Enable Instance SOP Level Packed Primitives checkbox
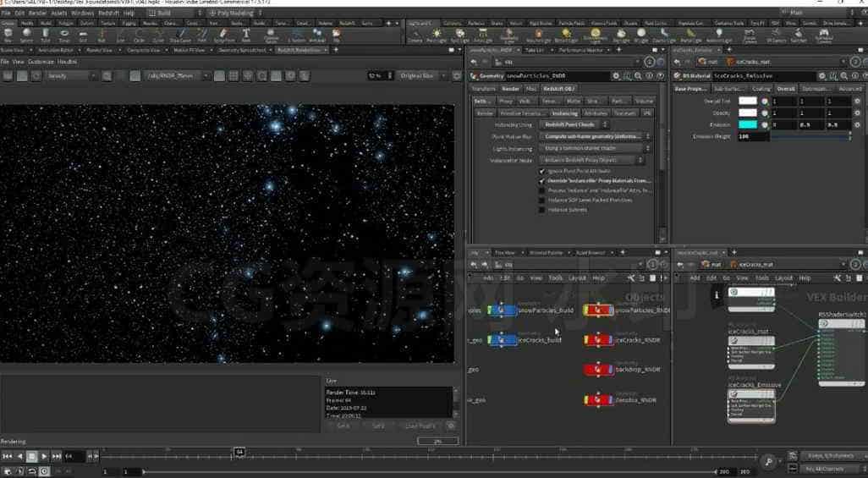The height and width of the screenshot is (478, 868). (x=542, y=200)
